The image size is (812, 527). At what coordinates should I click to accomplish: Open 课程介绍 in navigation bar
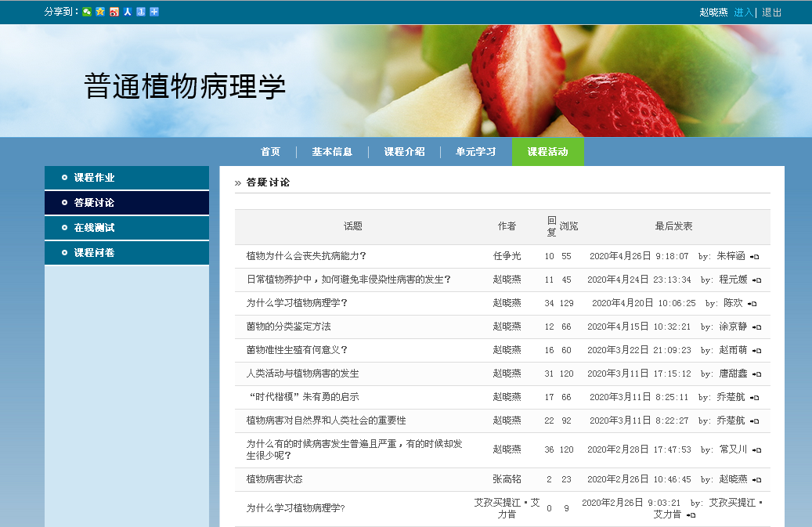click(404, 152)
